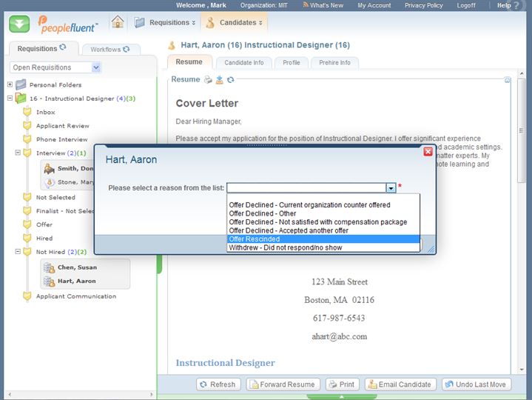Click the Email Candidate button
532x400 pixels.
coord(399,384)
